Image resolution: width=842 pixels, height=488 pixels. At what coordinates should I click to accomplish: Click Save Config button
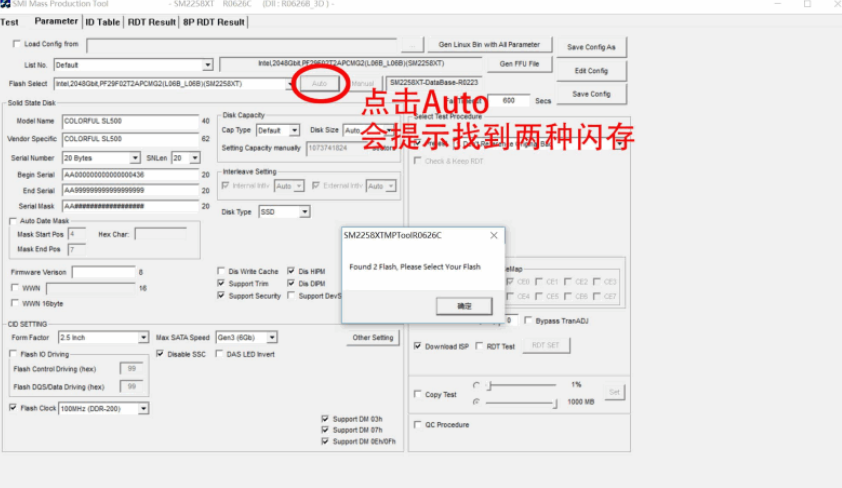591,94
